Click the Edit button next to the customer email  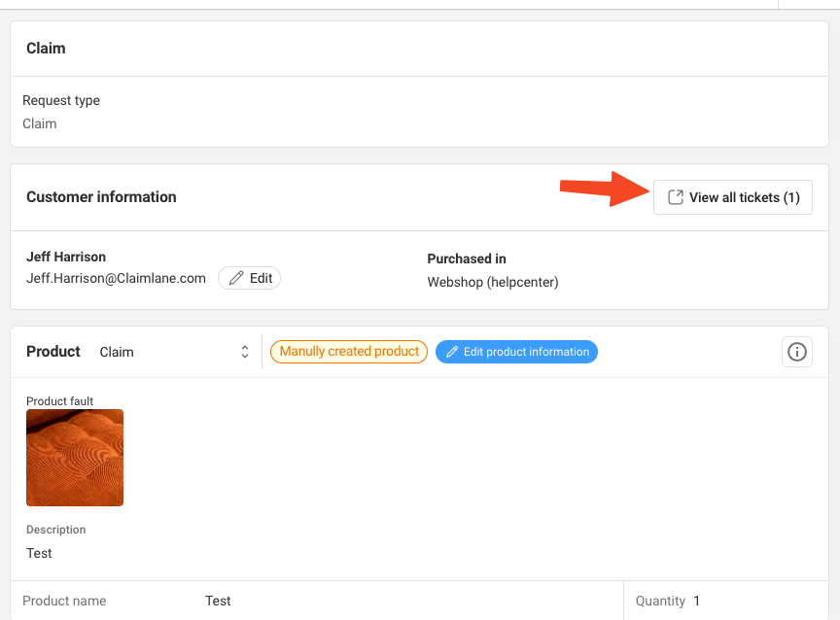pos(249,278)
